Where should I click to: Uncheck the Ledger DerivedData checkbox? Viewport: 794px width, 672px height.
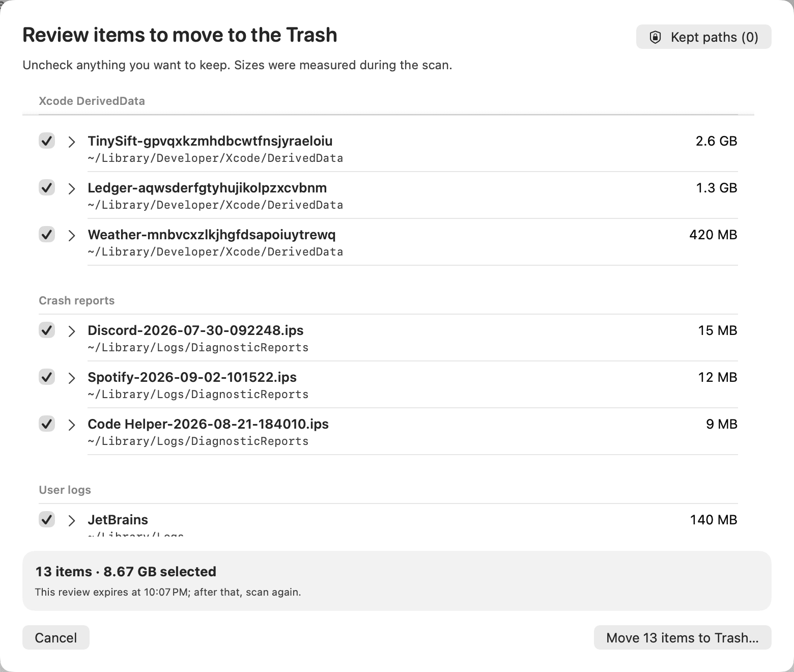(x=47, y=188)
